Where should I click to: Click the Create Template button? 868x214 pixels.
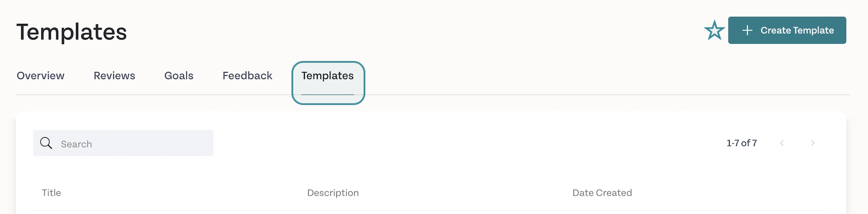point(787,30)
